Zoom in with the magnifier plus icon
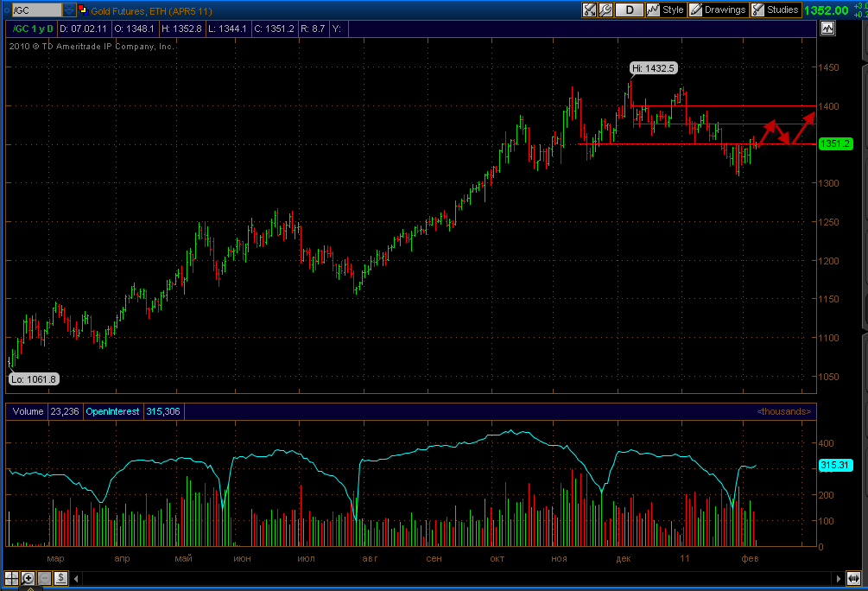Image resolution: width=868 pixels, height=591 pixels. point(28,578)
